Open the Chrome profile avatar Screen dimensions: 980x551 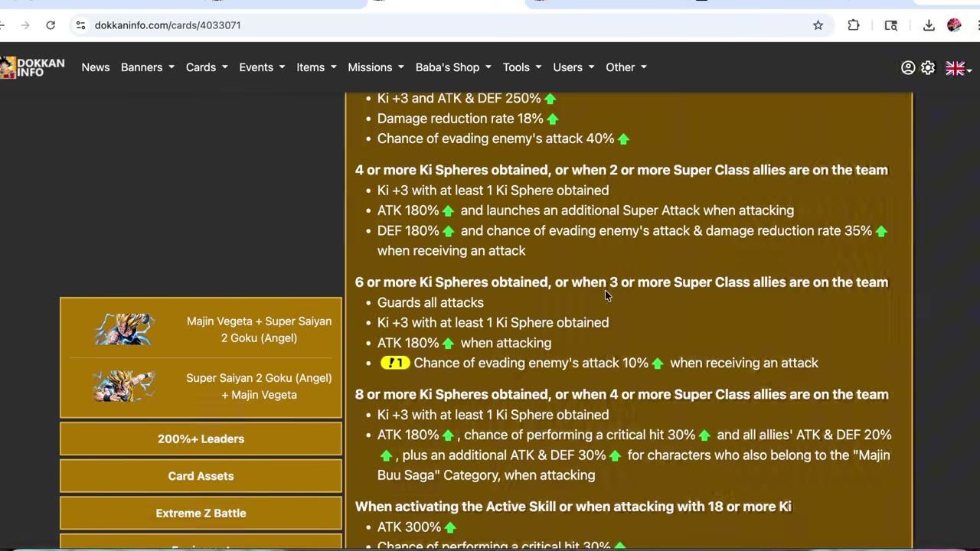954,25
